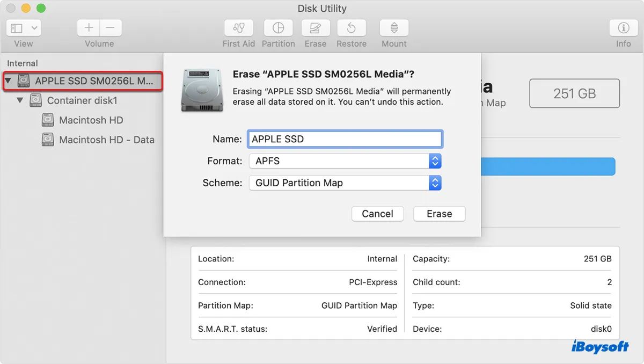Collapse the APPLE SSD disclosure triangle
The image size is (644, 364).
pyautogui.click(x=8, y=81)
